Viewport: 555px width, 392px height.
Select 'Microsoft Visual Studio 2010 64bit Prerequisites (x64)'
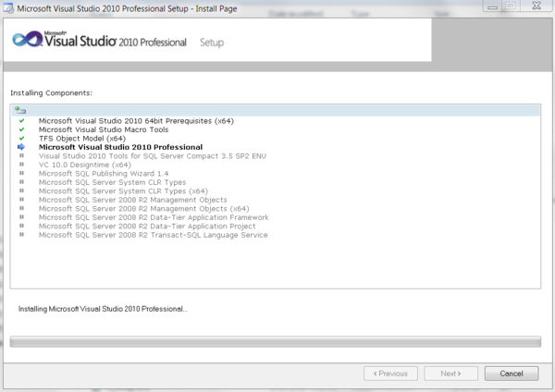point(136,121)
